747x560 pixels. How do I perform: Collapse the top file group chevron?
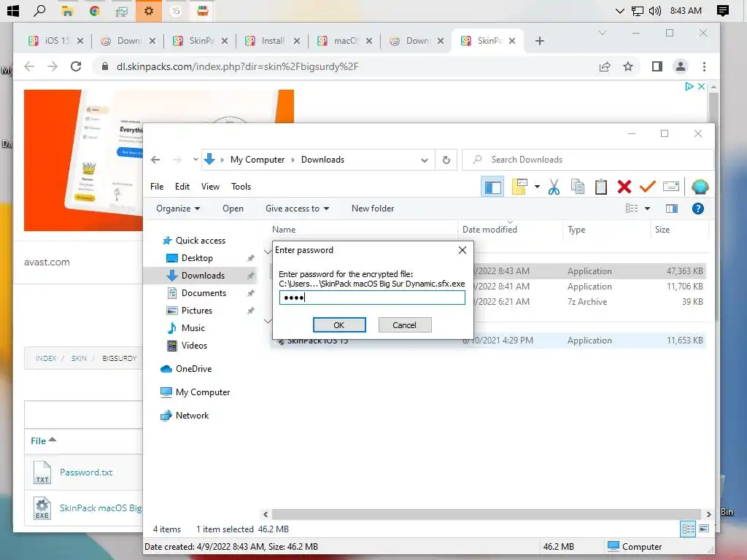coord(268,252)
